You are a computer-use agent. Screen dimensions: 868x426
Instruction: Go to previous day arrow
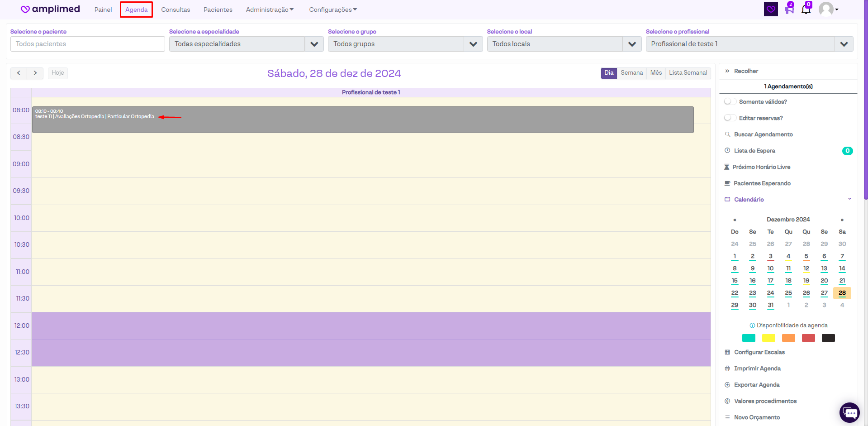19,73
